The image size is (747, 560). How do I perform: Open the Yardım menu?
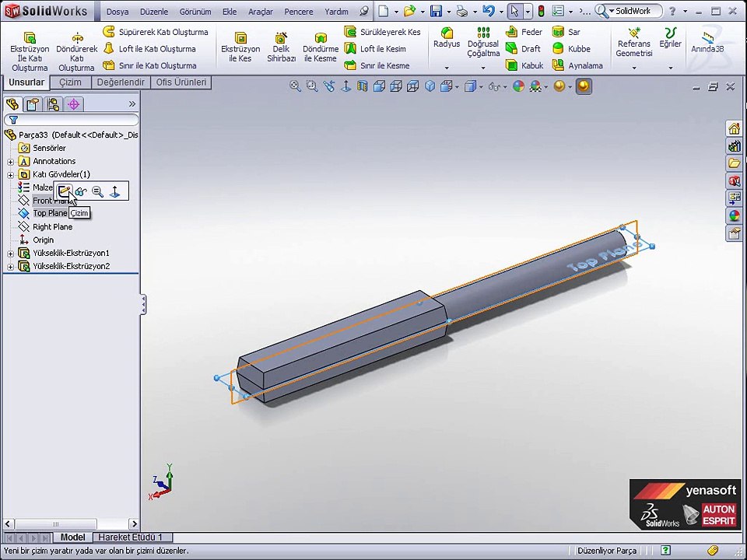click(336, 12)
